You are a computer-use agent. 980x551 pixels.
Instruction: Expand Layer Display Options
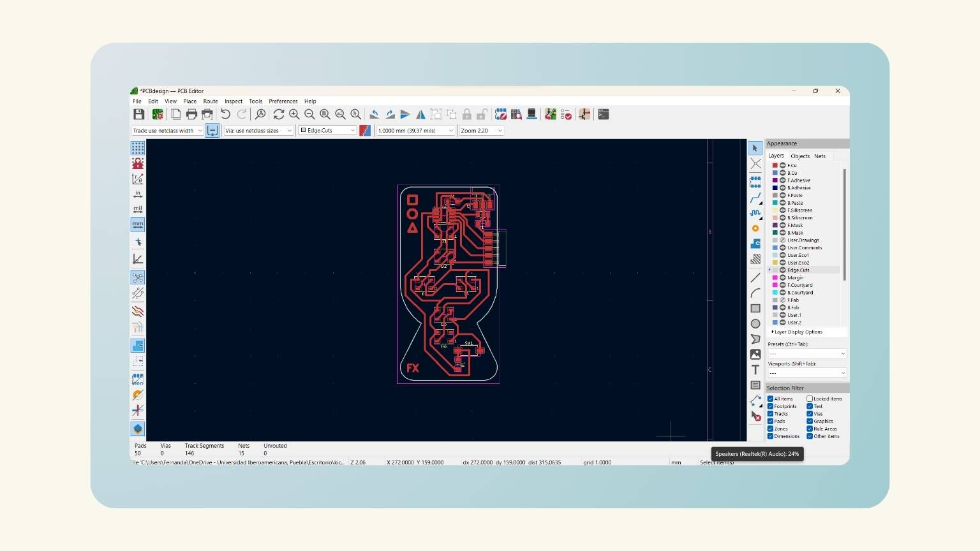pyautogui.click(x=798, y=332)
